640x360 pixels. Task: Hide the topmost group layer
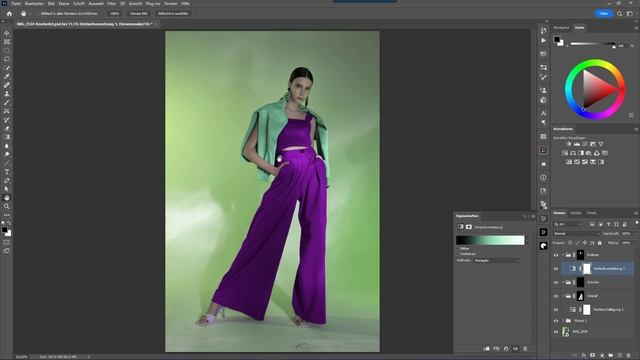(556, 255)
